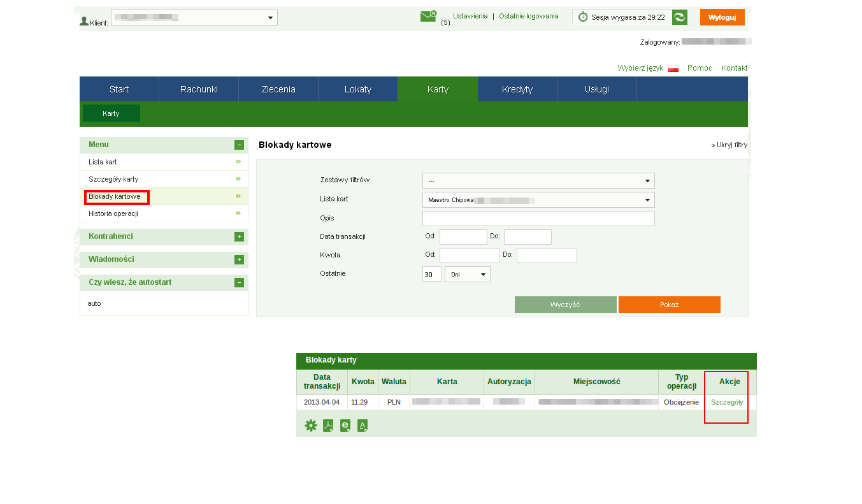Image resolution: width=862 pixels, height=504 pixels.
Task: Export table via the 'e' document icon
Action: click(x=345, y=426)
